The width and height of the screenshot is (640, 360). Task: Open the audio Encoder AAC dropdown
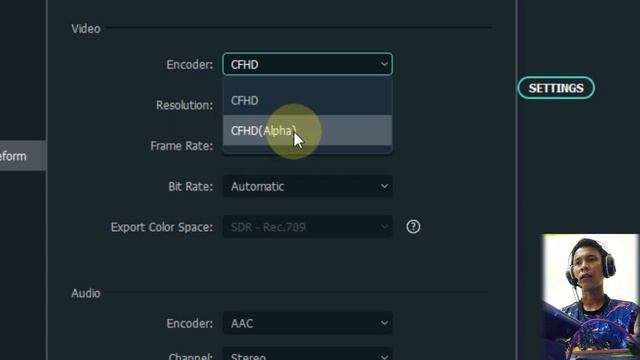point(307,323)
